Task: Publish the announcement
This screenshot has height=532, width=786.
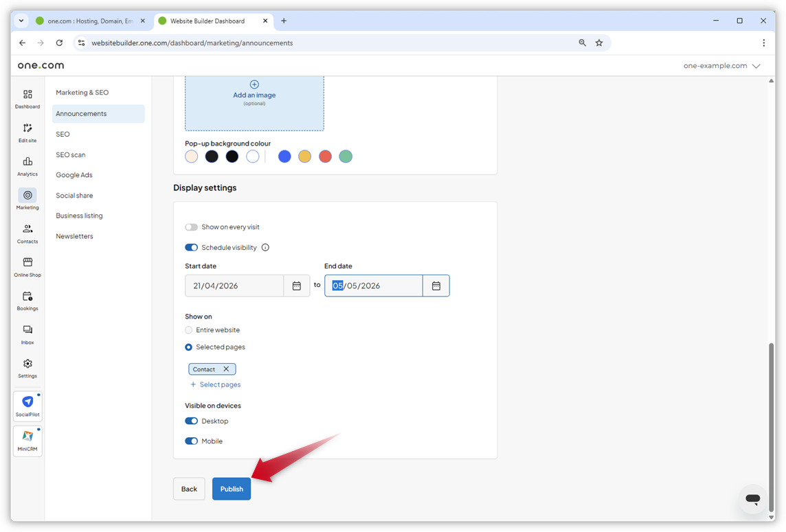Action: tap(232, 488)
